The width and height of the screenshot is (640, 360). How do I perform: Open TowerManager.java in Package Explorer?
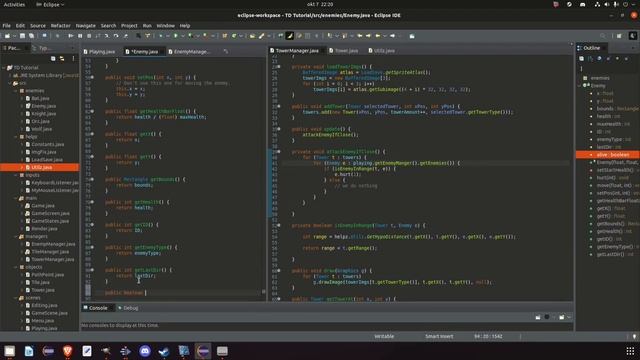pos(53,259)
